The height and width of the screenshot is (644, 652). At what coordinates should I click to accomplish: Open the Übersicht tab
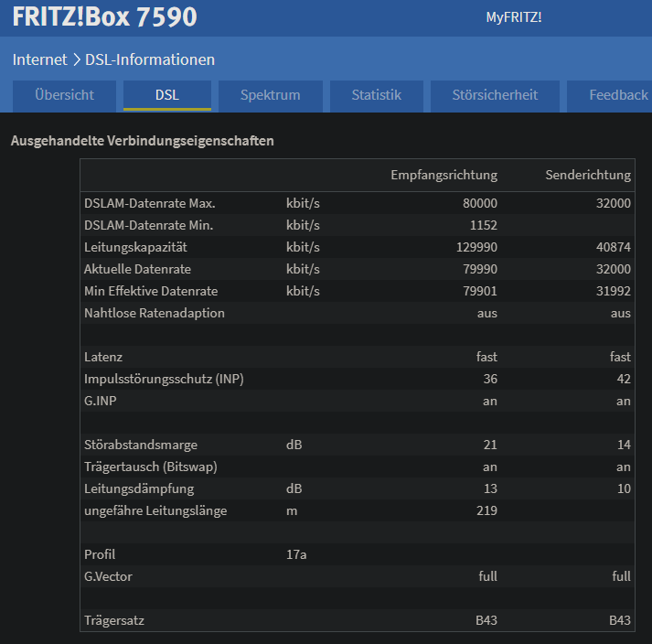(64, 96)
